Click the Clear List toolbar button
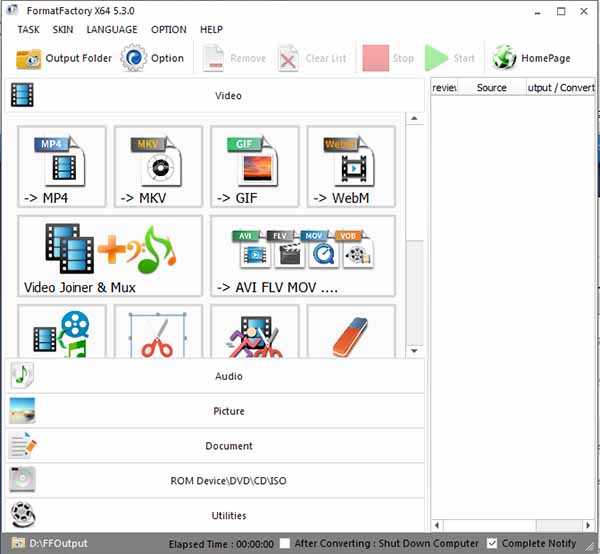 312,58
